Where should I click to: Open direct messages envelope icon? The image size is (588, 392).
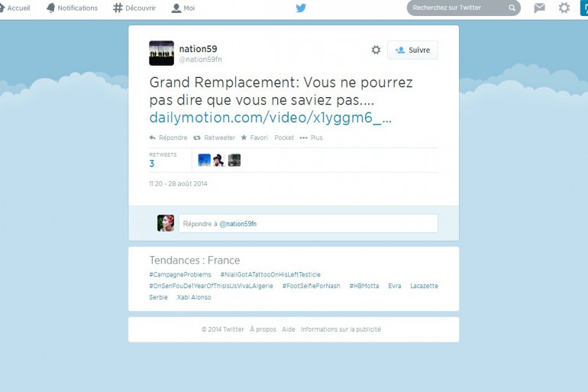click(539, 8)
